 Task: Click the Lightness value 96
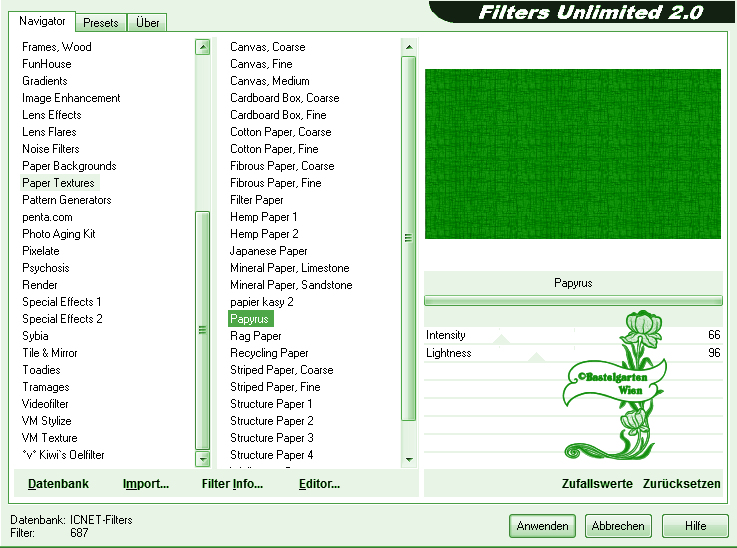[x=714, y=352]
